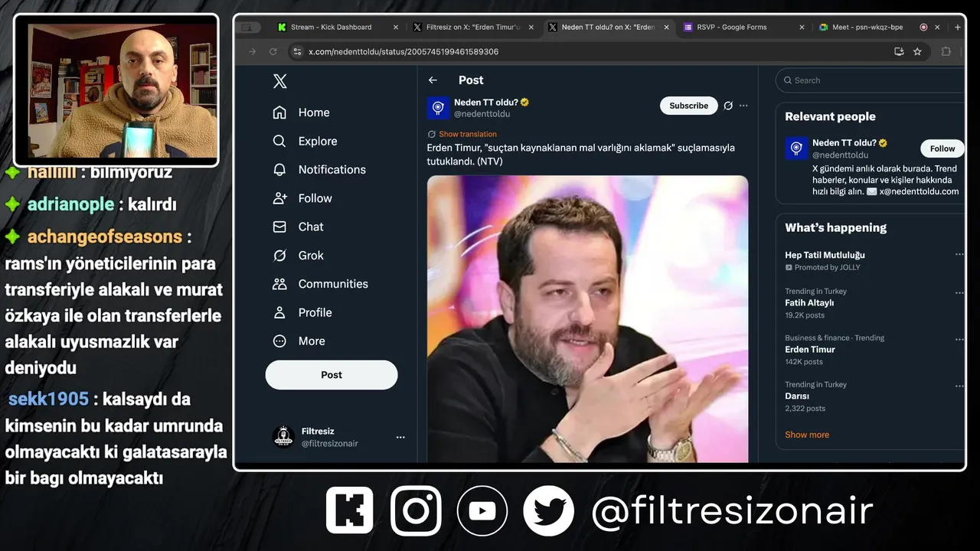The image size is (980, 551).
Task: Open the Chat envelope icon
Action: (279, 227)
